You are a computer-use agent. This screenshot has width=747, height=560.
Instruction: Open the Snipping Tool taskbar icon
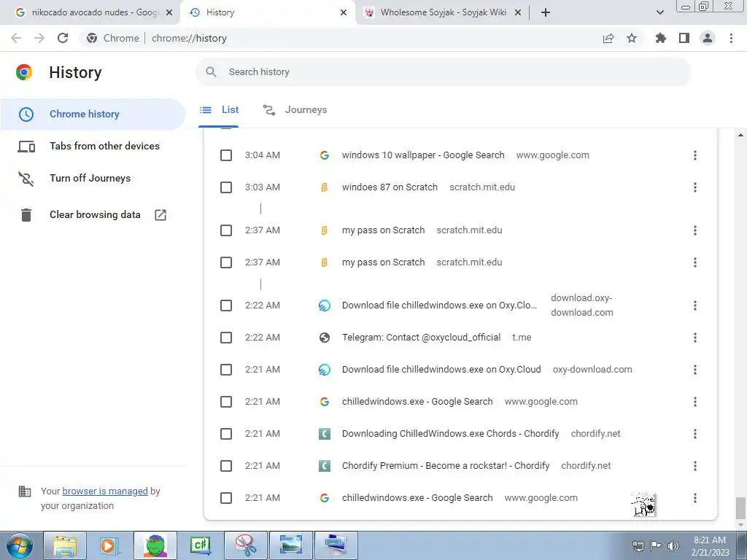[x=246, y=545]
